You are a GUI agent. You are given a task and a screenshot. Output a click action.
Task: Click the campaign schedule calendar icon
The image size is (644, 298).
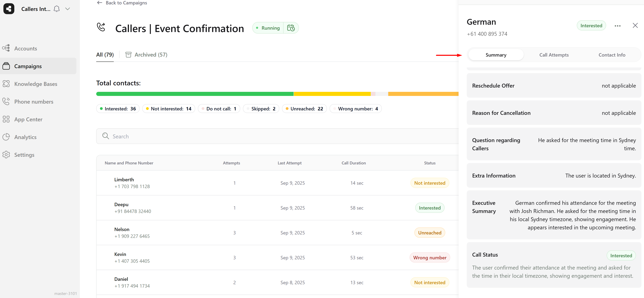(x=291, y=28)
